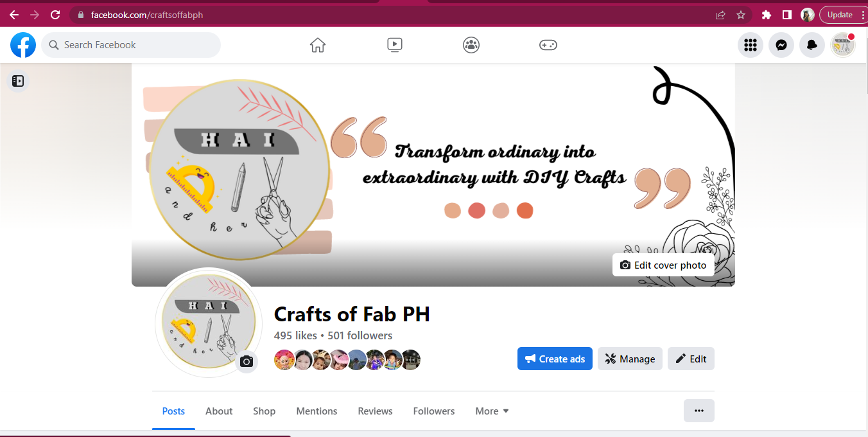Image resolution: width=868 pixels, height=437 pixels.
Task: Open the Messenger icon
Action: pos(781,45)
